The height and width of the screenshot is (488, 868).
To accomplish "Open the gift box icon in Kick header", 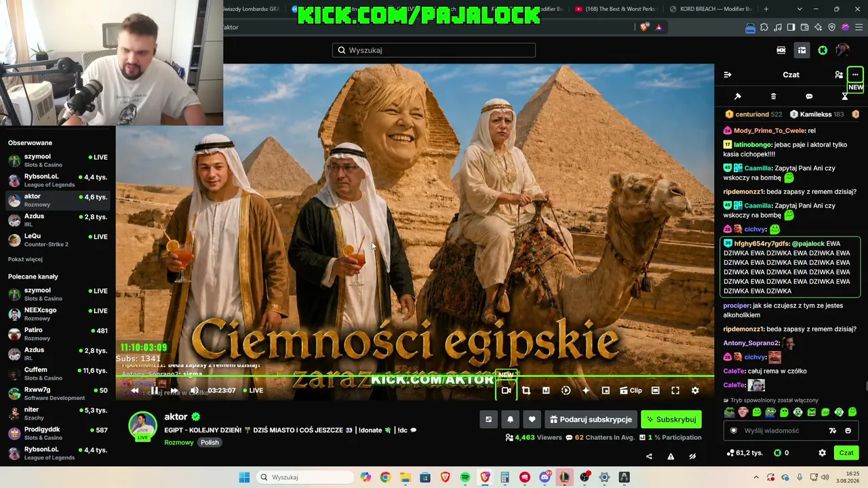I will [x=802, y=50].
